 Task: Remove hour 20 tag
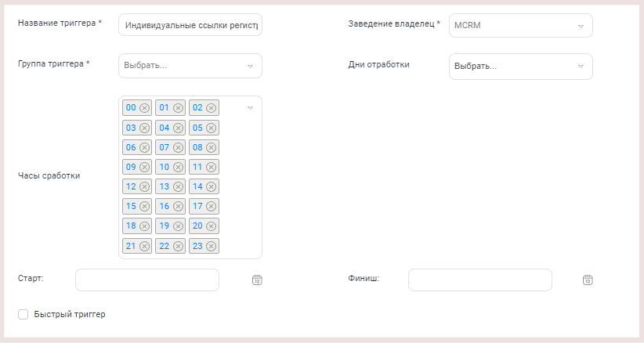click(211, 226)
